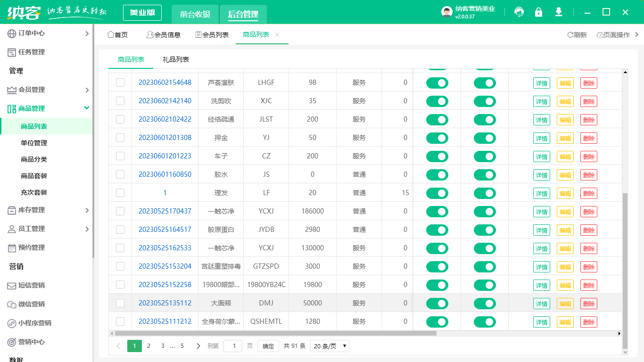Open 小程序营销 from the sidebar
This screenshot has width=644, height=362.
(x=10, y=323)
